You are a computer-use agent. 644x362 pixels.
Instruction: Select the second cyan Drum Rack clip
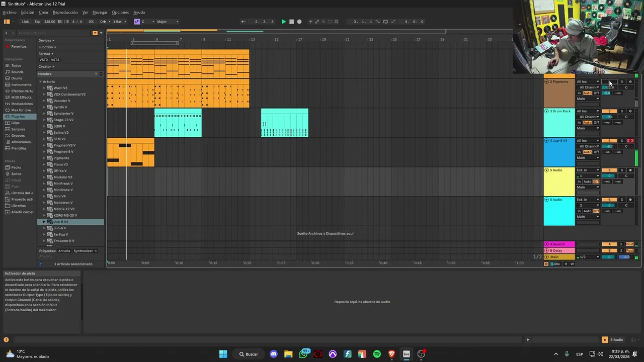[x=285, y=123]
